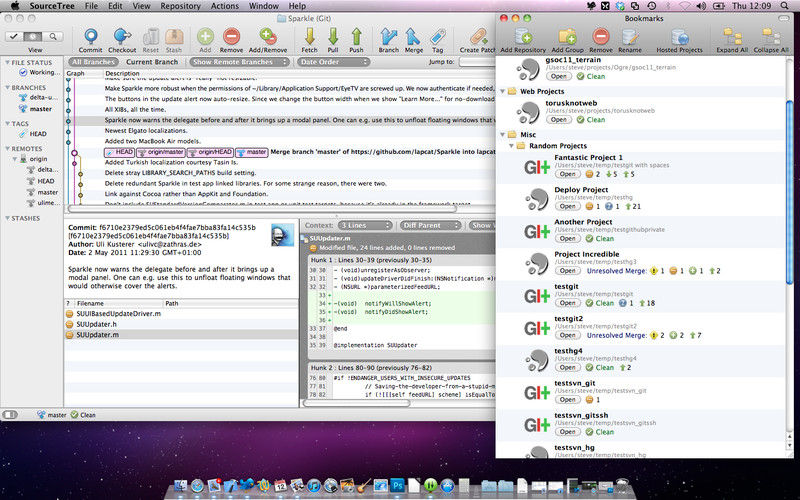Open the Repository menu
Viewport: 800px width, 500px height.
pyautogui.click(x=180, y=6)
